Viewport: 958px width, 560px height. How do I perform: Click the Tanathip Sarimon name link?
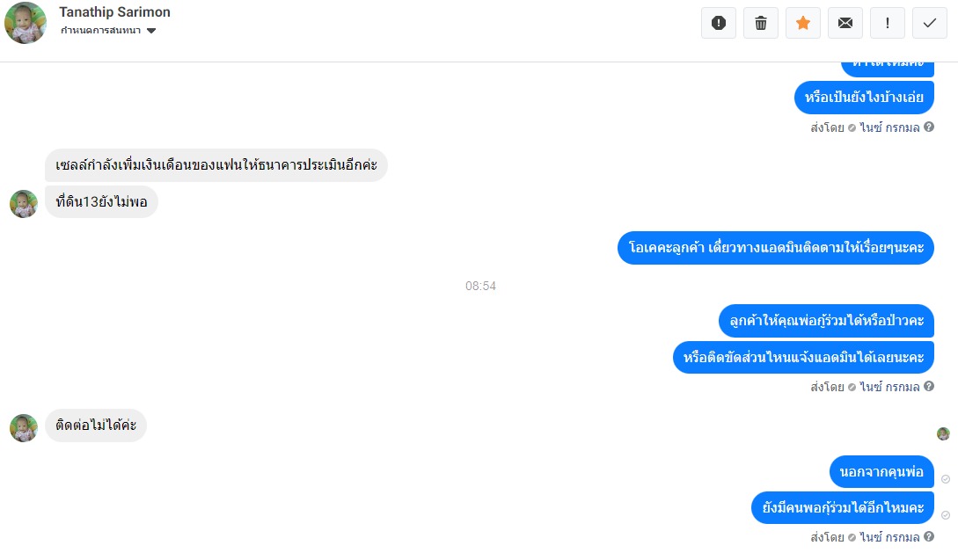point(114,12)
